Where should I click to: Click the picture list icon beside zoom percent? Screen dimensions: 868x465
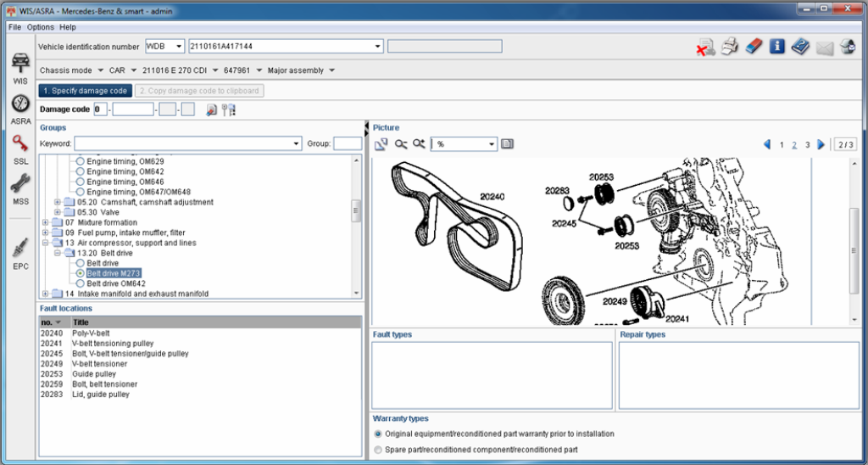coord(507,144)
